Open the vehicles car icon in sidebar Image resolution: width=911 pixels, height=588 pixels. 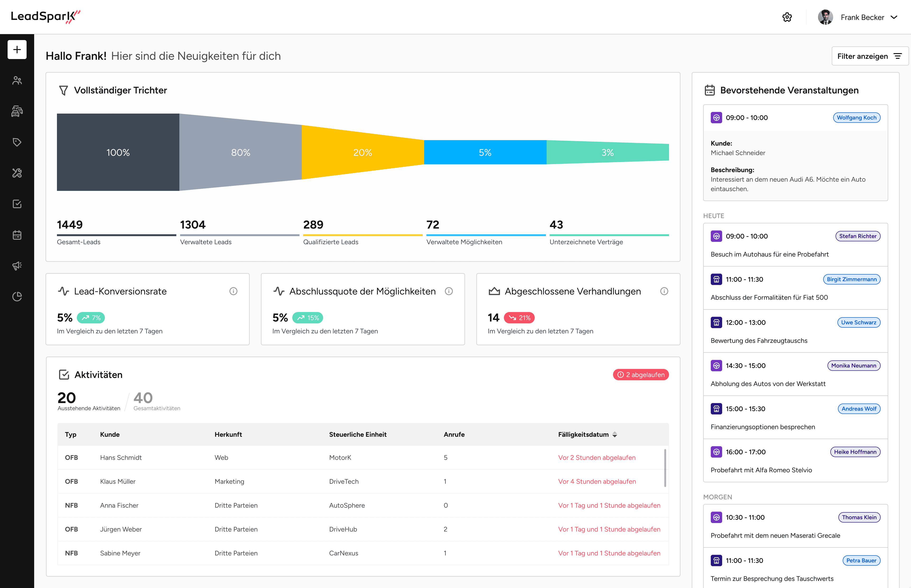17,111
